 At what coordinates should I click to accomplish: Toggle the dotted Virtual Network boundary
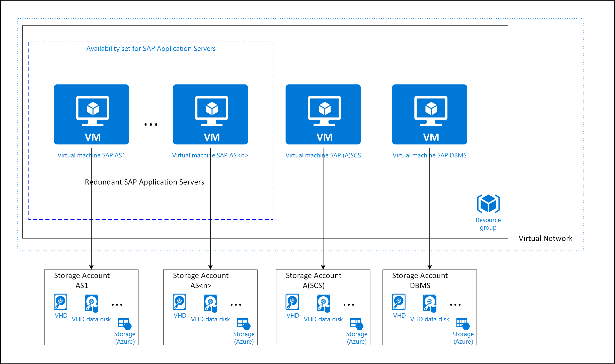coord(301,18)
